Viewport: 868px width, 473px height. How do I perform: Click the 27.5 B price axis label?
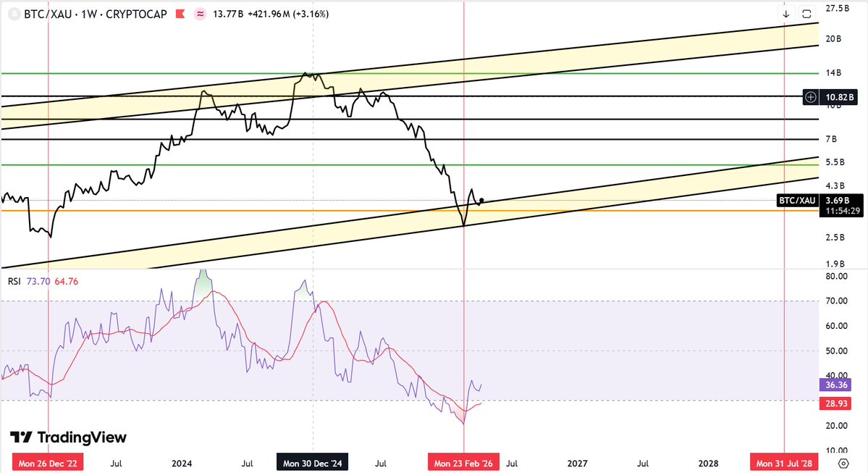[837, 8]
